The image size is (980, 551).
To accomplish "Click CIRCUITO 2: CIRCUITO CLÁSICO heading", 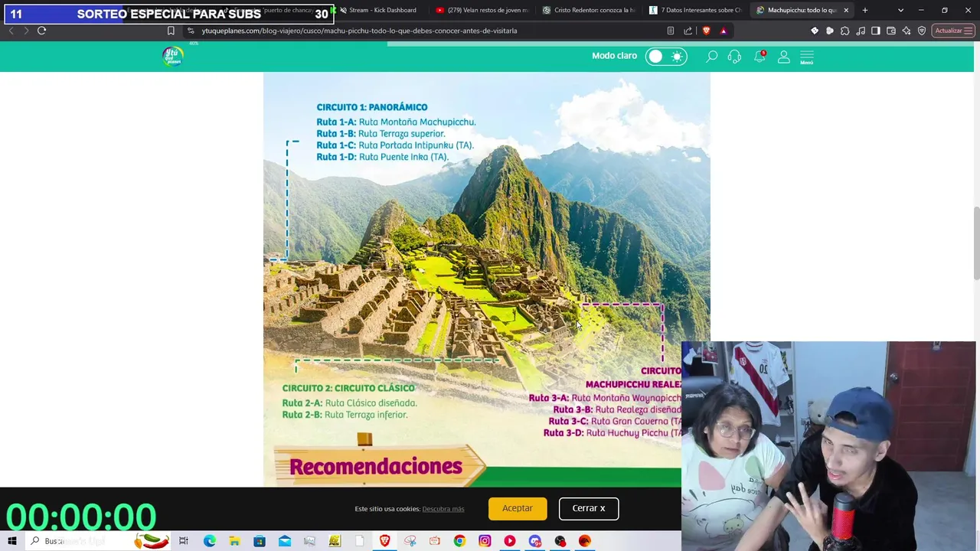I will 348,388.
